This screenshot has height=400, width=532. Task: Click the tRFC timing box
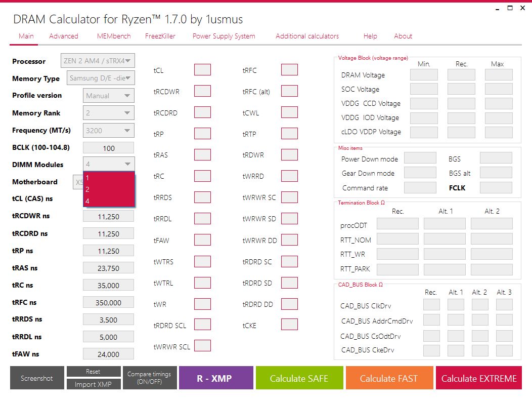[289, 70]
